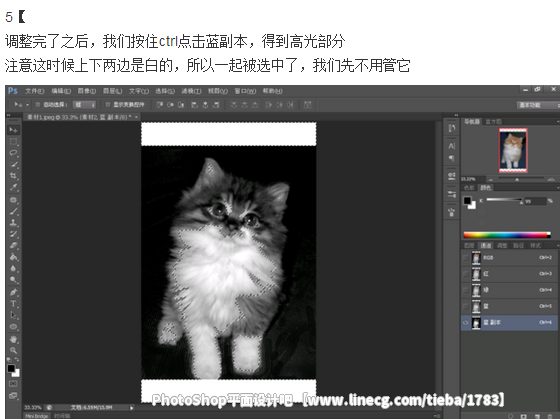Select the Quick Selection tool
Image resolution: width=560 pixels, height=419 pixels.
pos(14,164)
